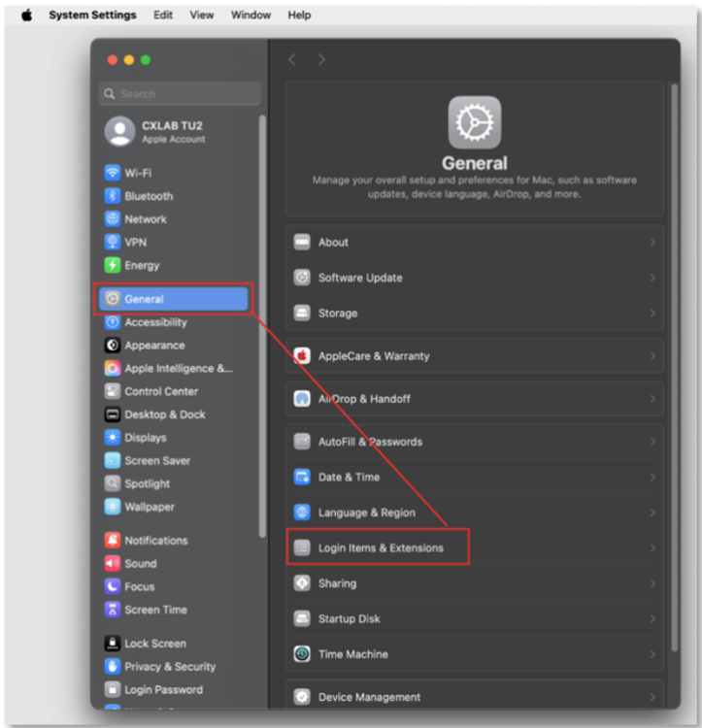Click the AppleCare & Warranty icon
Screen dimensions: 702x728
tap(302, 356)
